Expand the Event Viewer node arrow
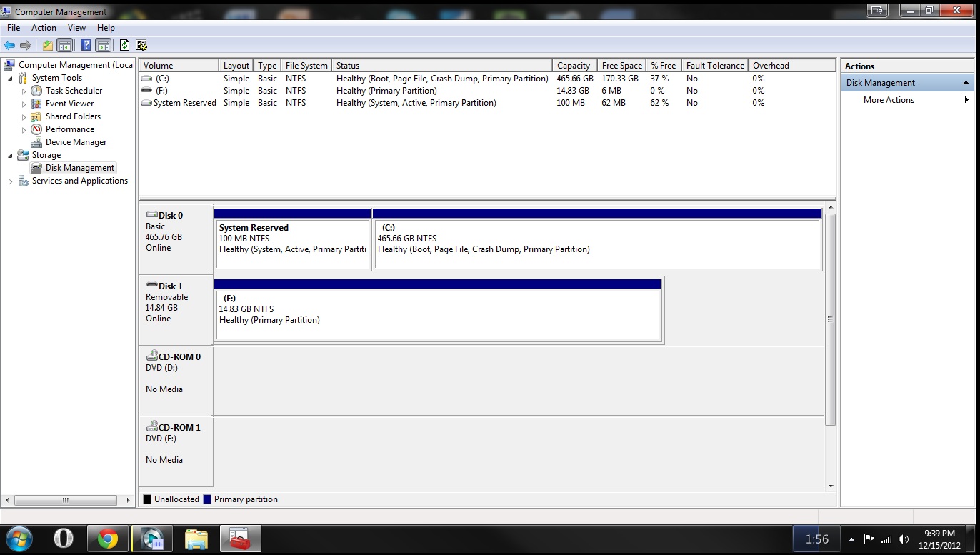 tap(24, 104)
